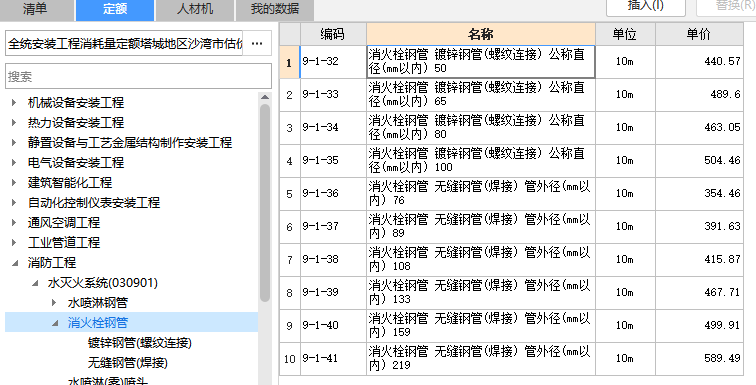
Task: Select code cell 9-1-33
Action: click(x=333, y=95)
